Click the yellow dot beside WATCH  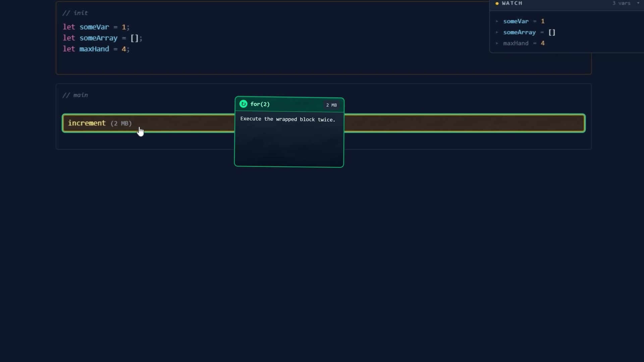497,3
